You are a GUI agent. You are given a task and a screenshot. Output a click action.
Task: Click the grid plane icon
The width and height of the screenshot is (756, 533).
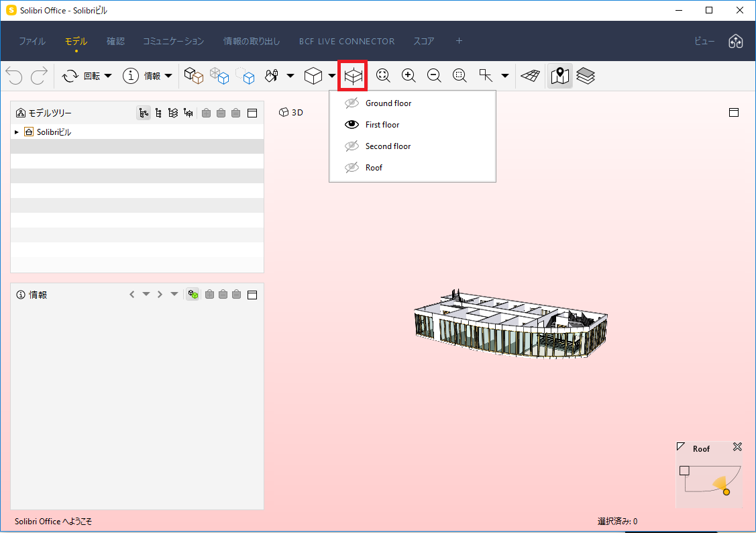pos(531,76)
